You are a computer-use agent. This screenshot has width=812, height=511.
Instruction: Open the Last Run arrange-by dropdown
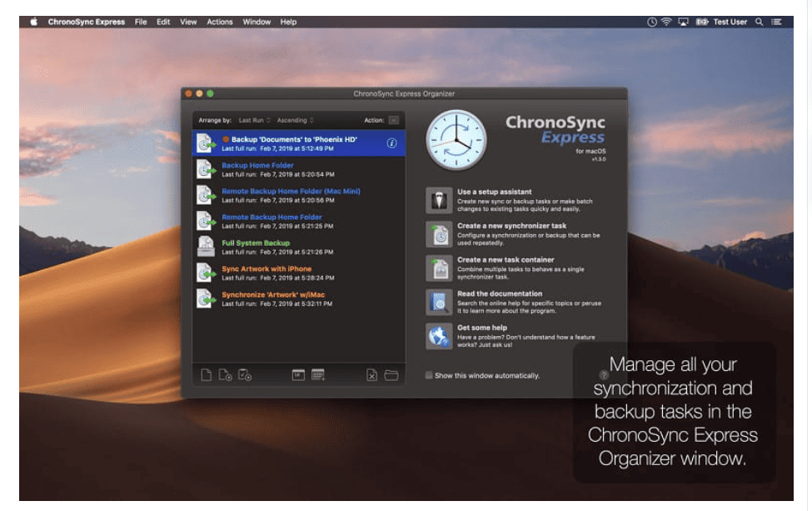tap(254, 120)
